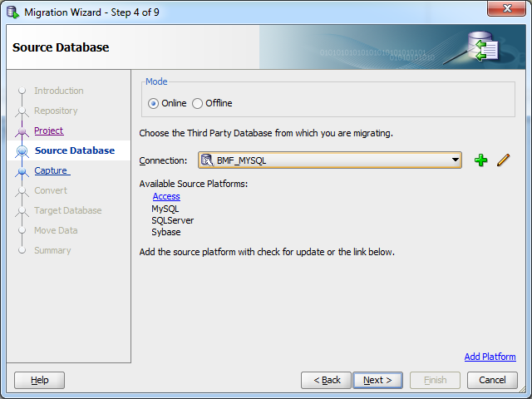Select the Offline mode radio button
The image size is (532, 399).
[198, 103]
